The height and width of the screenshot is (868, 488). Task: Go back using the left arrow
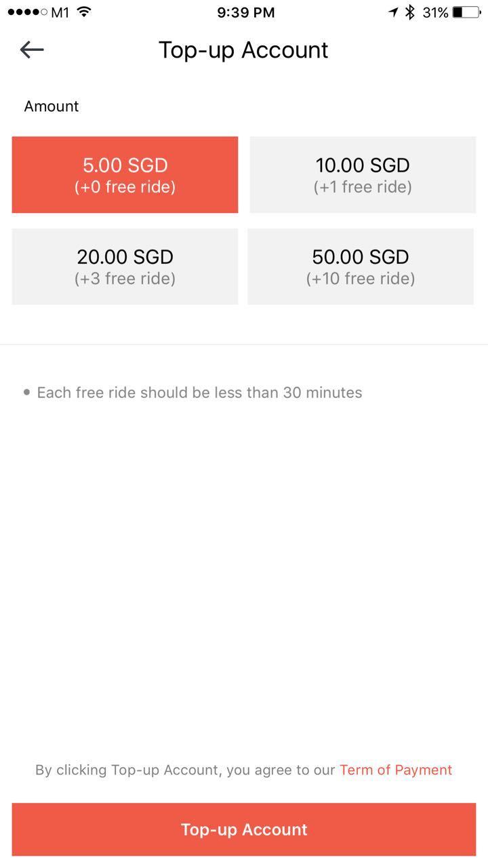32,50
